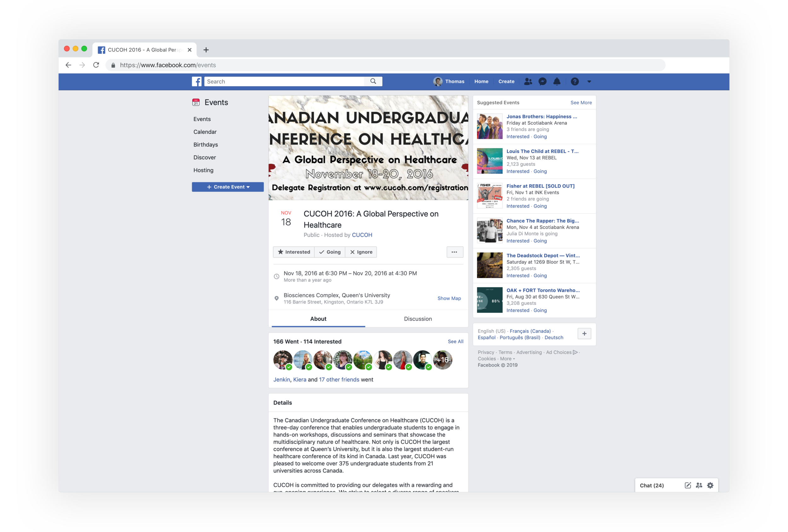Click Create in the top bar

pos(506,81)
